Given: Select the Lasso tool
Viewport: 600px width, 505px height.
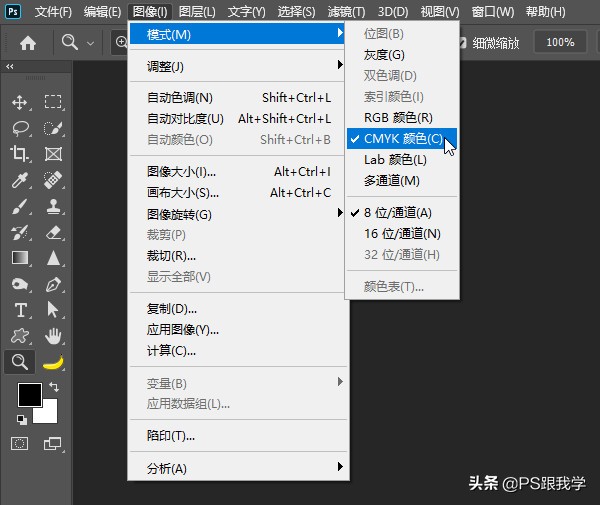Looking at the screenshot, I should pos(20,129).
